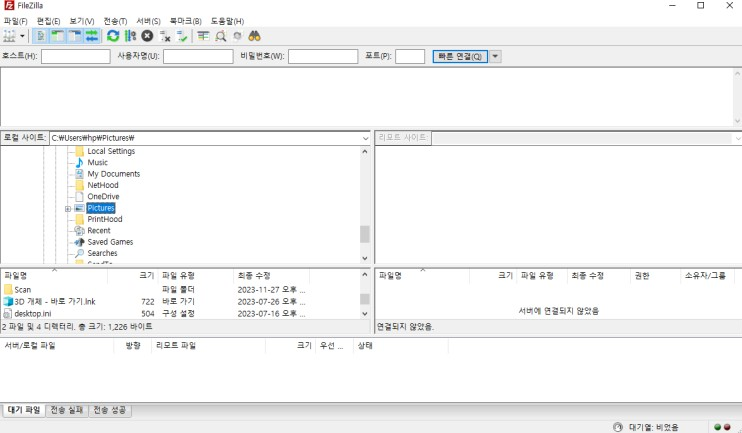Sort remote list by 소유자/그룹 column

pos(705,275)
